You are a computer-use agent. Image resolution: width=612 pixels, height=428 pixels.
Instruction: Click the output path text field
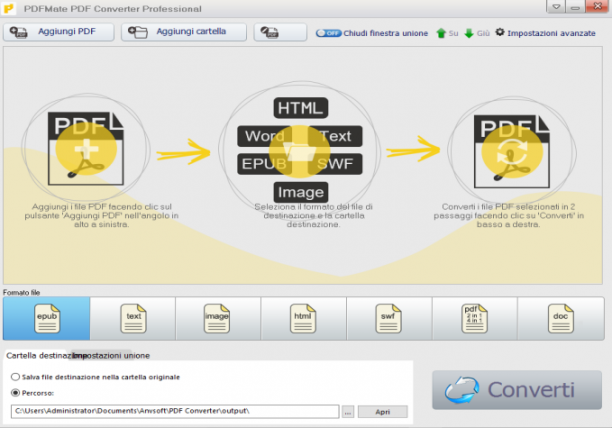[x=175, y=411]
